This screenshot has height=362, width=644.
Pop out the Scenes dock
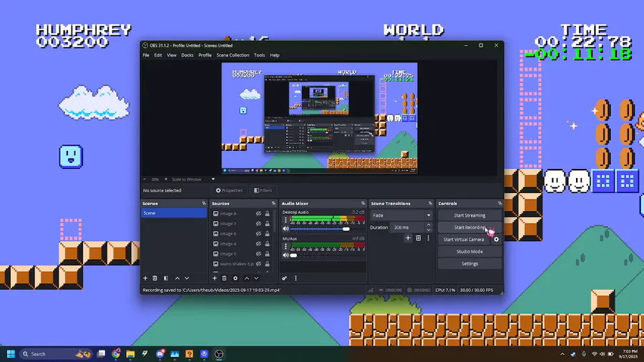click(x=204, y=204)
